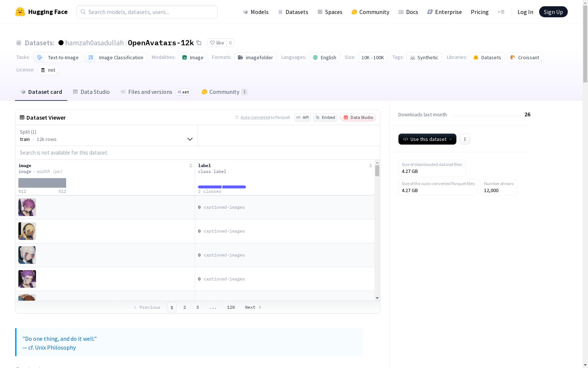This screenshot has width=588, height=368.
Task: Open the first avatar image thumbnail
Action: (x=27, y=207)
